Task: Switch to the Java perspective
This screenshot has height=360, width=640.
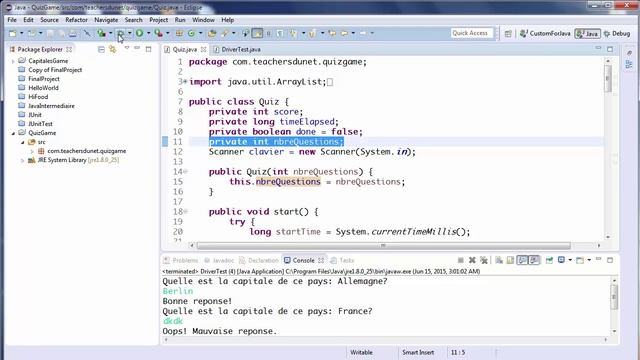Action: 587,33
